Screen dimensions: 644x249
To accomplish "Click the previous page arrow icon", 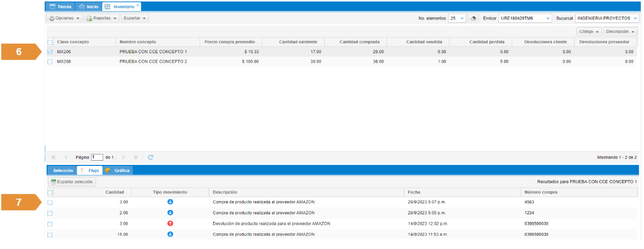I will (66, 157).
